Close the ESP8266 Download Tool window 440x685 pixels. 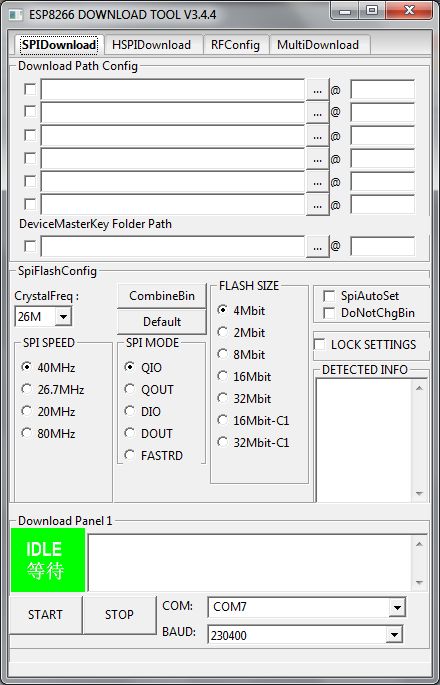(x=409, y=11)
